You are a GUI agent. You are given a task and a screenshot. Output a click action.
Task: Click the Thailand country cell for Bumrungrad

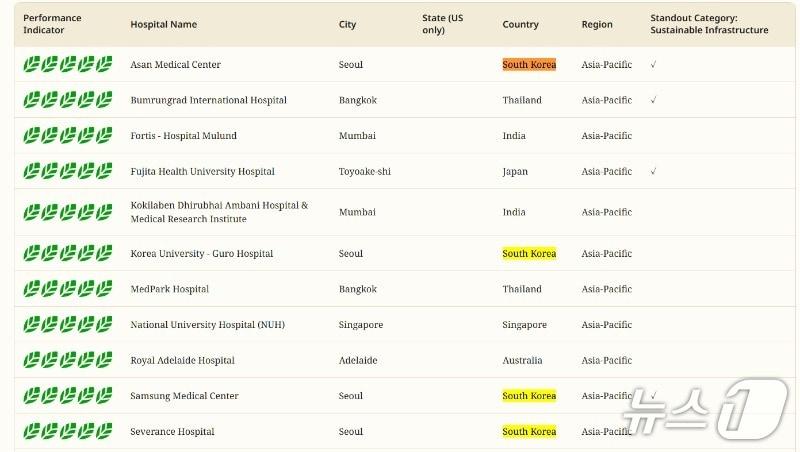click(522, 100)
